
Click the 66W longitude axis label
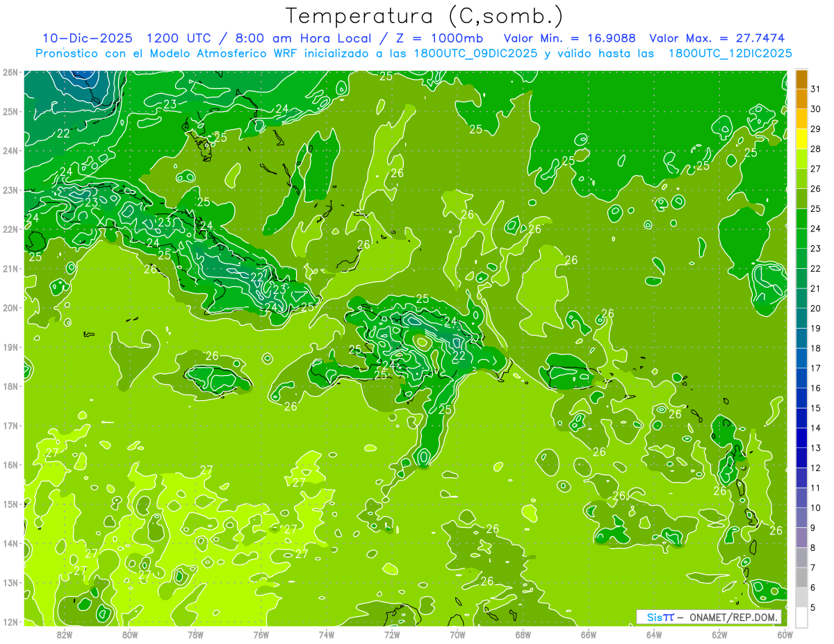click(x=589, y=635)
